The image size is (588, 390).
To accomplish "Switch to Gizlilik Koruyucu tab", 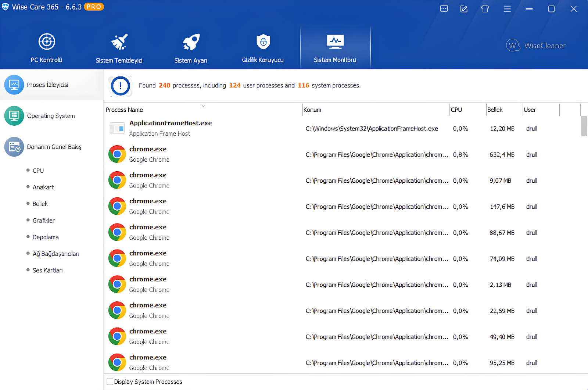I will tap(263, 47).
